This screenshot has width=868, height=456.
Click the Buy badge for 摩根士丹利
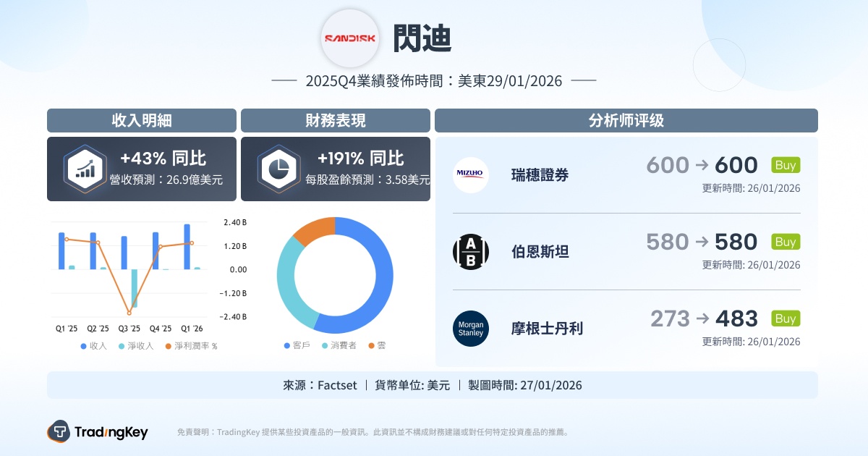click(x=786, y=318)
